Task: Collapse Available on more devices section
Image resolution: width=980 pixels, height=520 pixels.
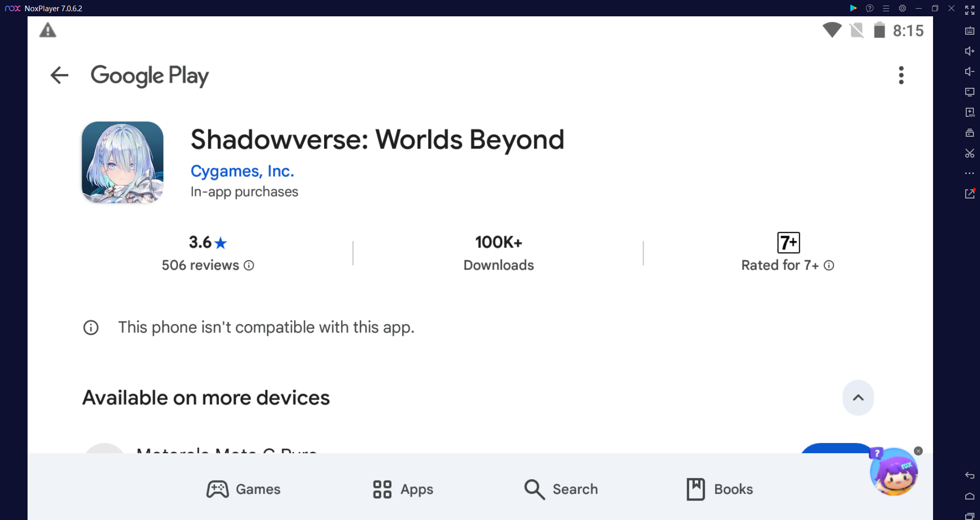Action: pyautogui.click(x=858, y=398)
